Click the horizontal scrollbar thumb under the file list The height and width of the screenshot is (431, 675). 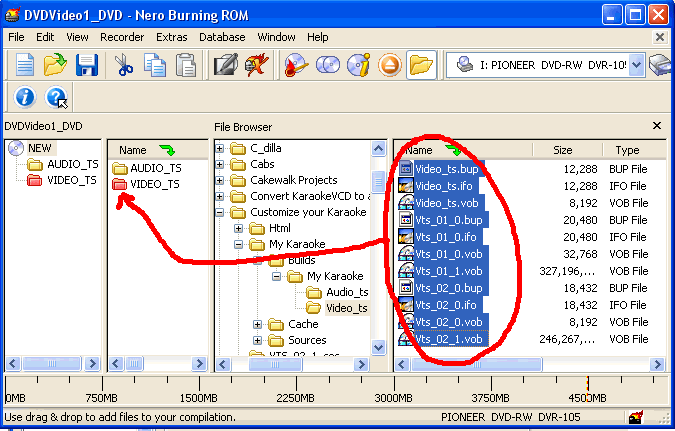tap(476, 365)
